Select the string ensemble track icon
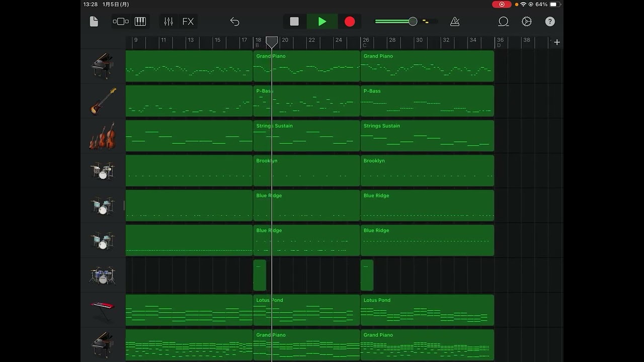Image resolution: width=644 pixels, height=362 pixels. pyautogui.click(x=103, y=136)
